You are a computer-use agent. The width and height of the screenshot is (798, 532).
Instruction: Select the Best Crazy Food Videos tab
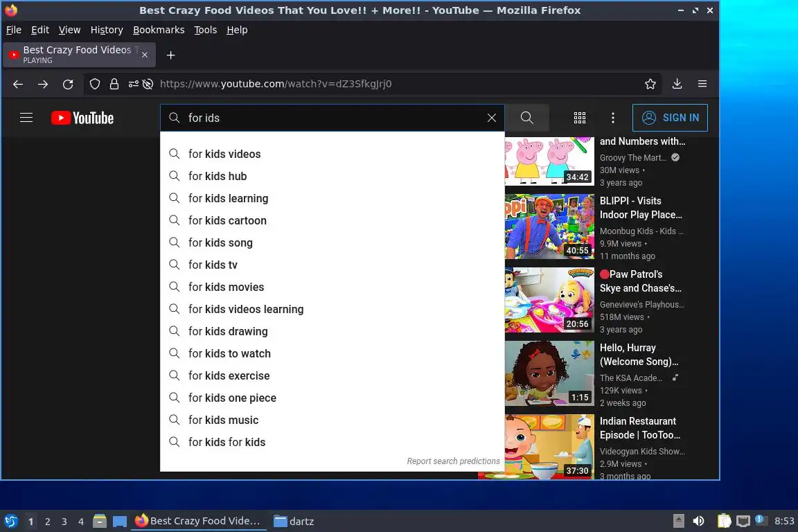tap(80, 55)
